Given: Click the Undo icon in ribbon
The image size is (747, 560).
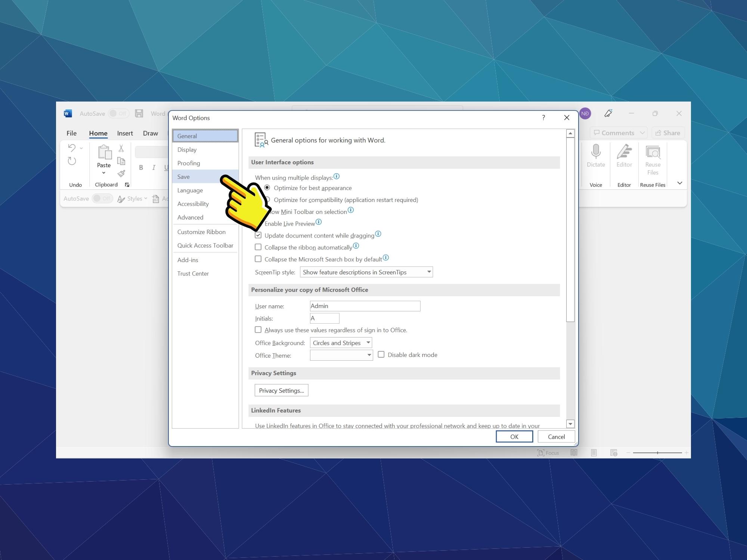Looking at the screenshot, I should point(72,149).
